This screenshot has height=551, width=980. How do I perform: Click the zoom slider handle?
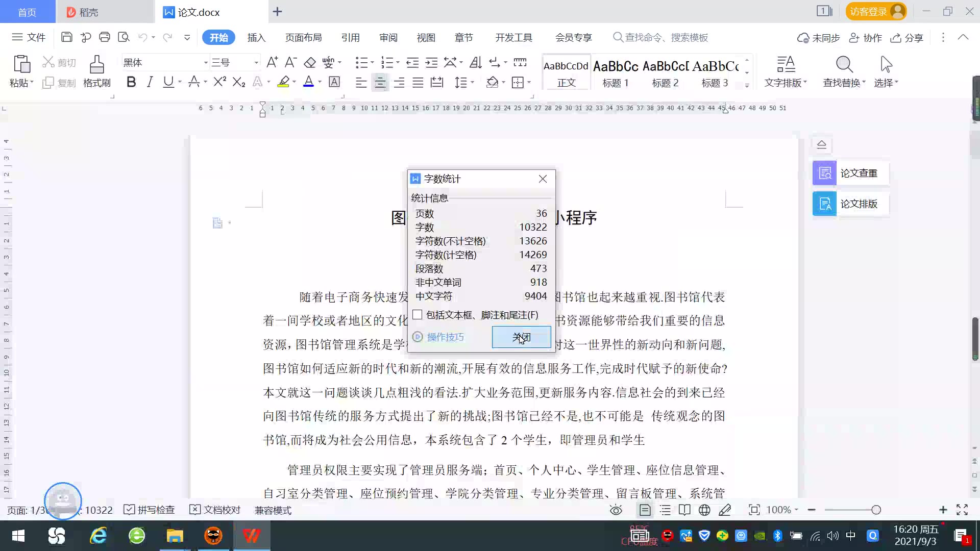876,510
